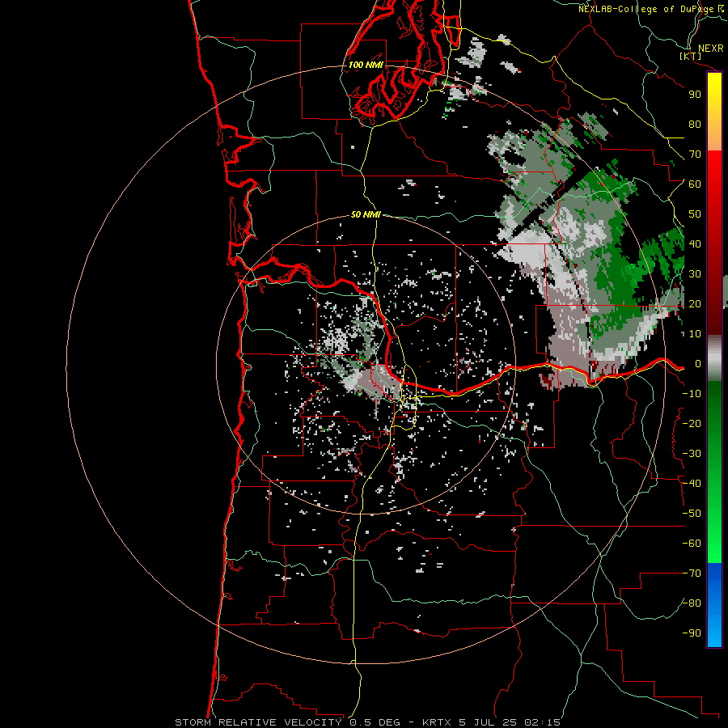Click the "STORM RELATIVE VELOCITY" product title
Viewport: 728px width, 728px height.
[x=258, y=722]
